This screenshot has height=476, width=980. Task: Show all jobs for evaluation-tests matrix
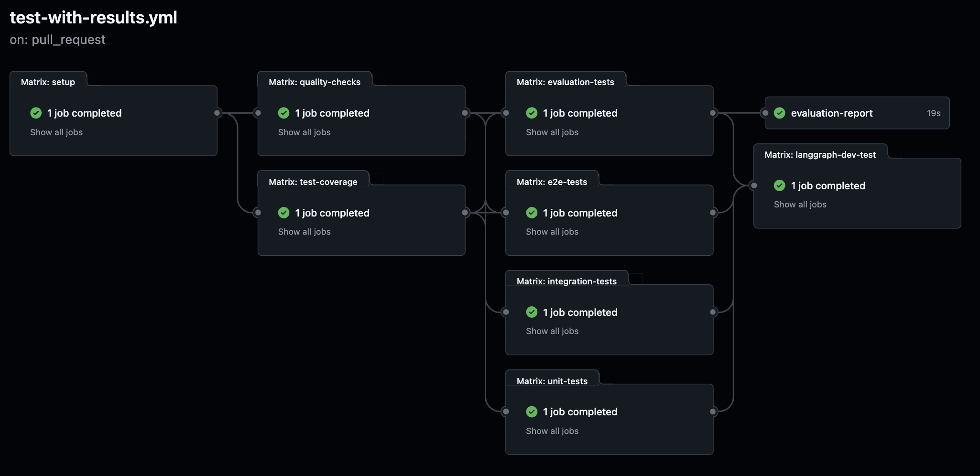point(552,132)
